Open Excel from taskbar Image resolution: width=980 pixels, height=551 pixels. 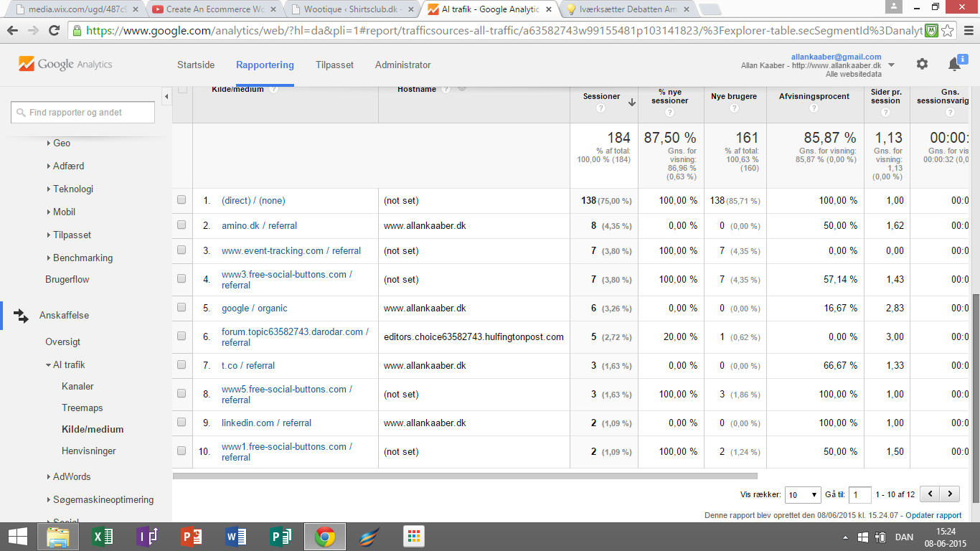coord(103,537)
